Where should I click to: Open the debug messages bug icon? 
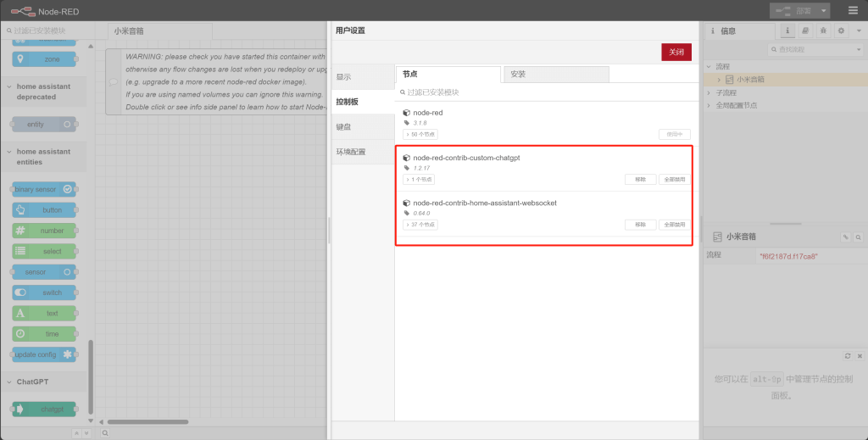click(824, 31)
